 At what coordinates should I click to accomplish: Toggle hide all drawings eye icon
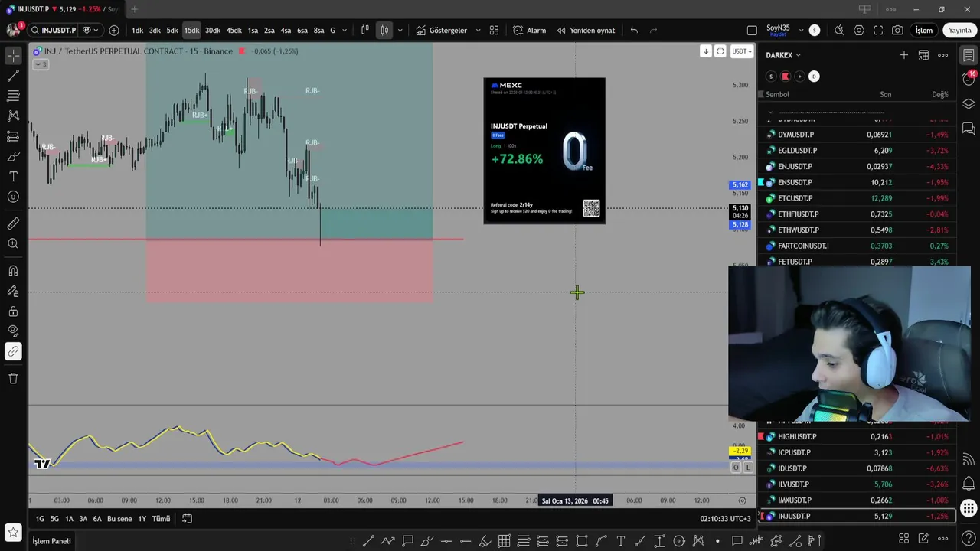[13, 331]
